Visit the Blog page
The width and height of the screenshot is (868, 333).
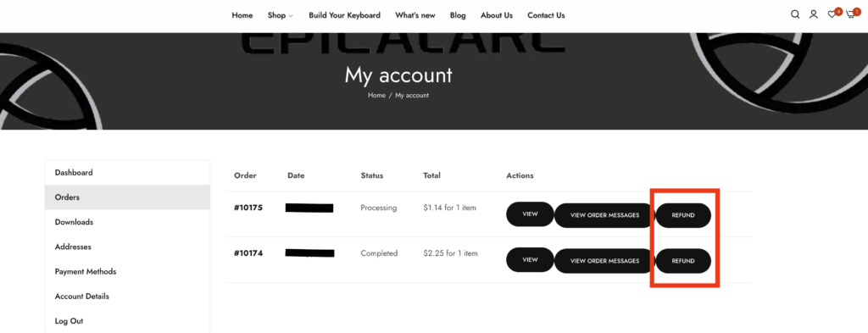pos(458,15)
